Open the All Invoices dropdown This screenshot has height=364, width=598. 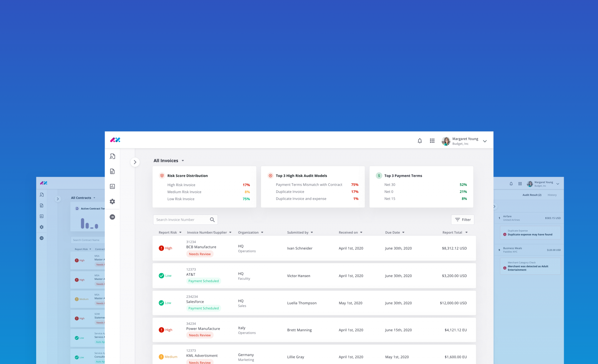tap(169, 161)
